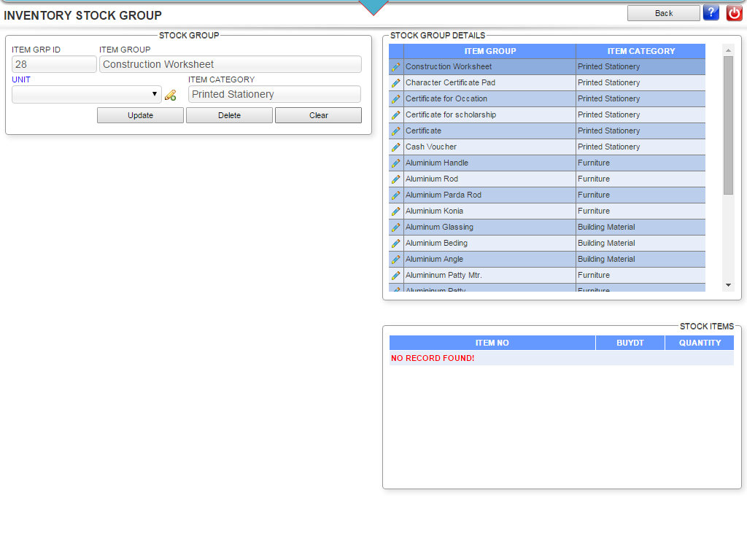The height and width of the screenshot is (560, 747).
Task: Click the BUYDT column header
Action: point(630,343)
